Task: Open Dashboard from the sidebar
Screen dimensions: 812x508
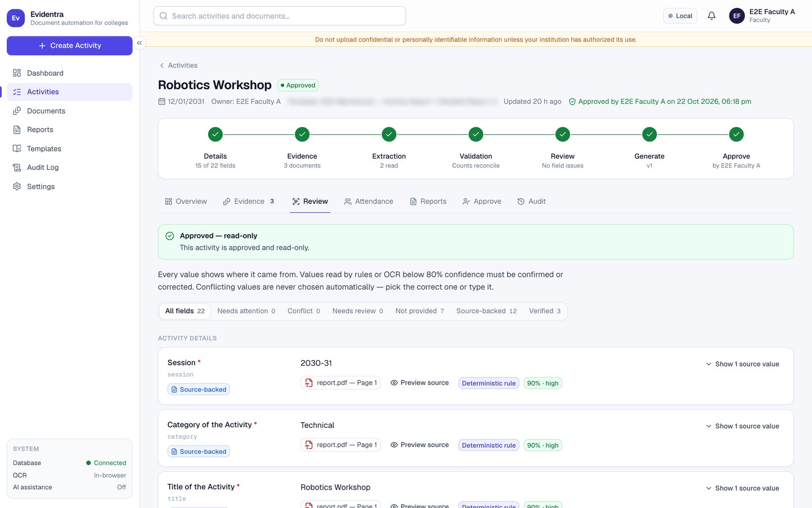Action: click(69, 73)
